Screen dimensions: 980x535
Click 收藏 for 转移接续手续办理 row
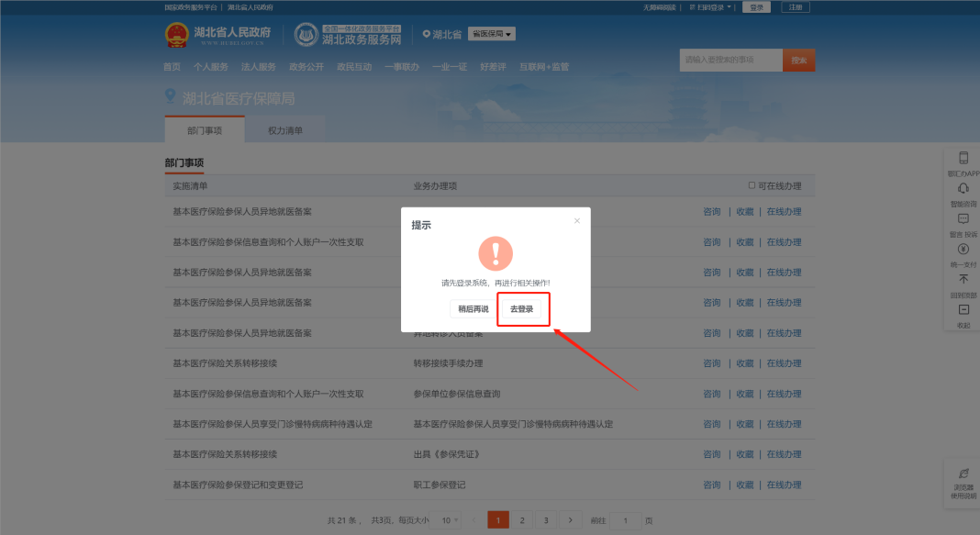tap(744, 363)
